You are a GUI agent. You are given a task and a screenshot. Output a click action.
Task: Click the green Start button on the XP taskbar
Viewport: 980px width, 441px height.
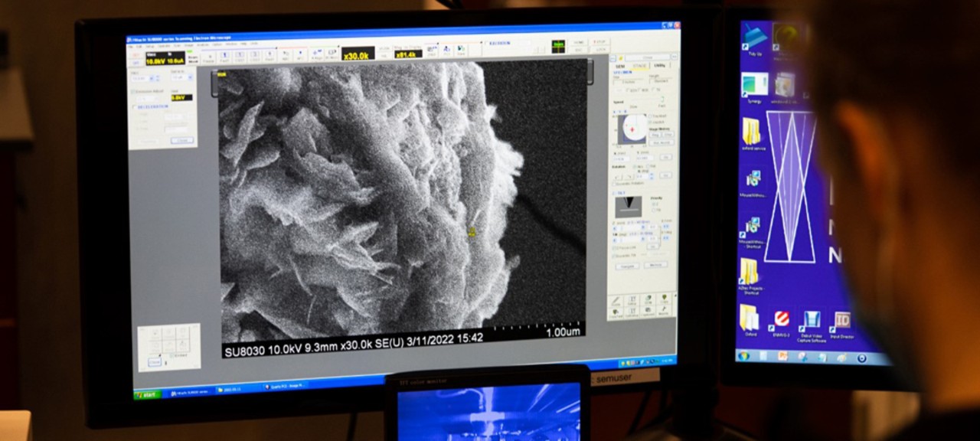(148, 394)
